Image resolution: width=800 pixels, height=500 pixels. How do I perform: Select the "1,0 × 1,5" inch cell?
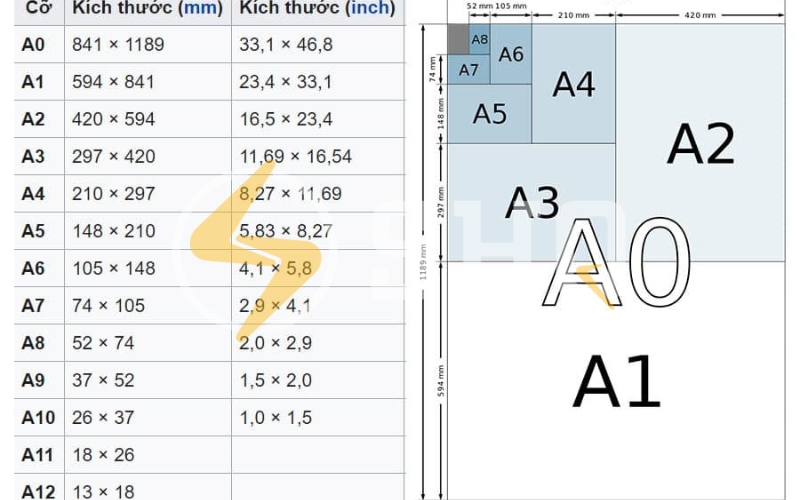tap(276, 417)
